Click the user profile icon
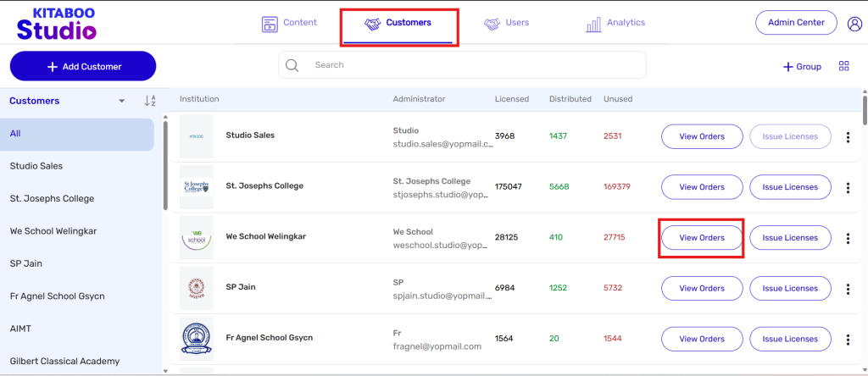This screenshot has height=376, width=868. click(854, 24)
